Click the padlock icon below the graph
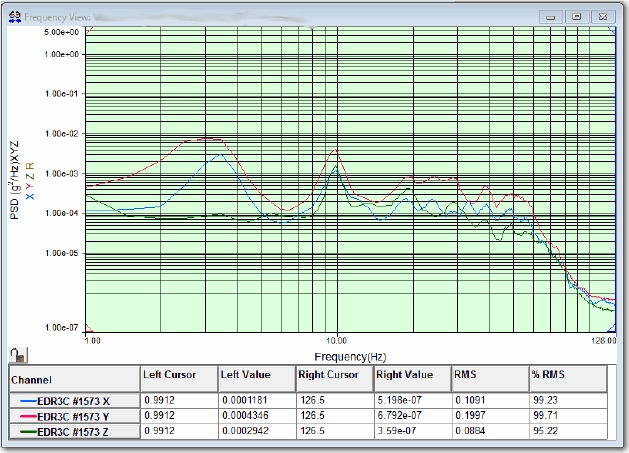Screen dimensions: 629x453 pyautogui.click(x=14, y=353)
